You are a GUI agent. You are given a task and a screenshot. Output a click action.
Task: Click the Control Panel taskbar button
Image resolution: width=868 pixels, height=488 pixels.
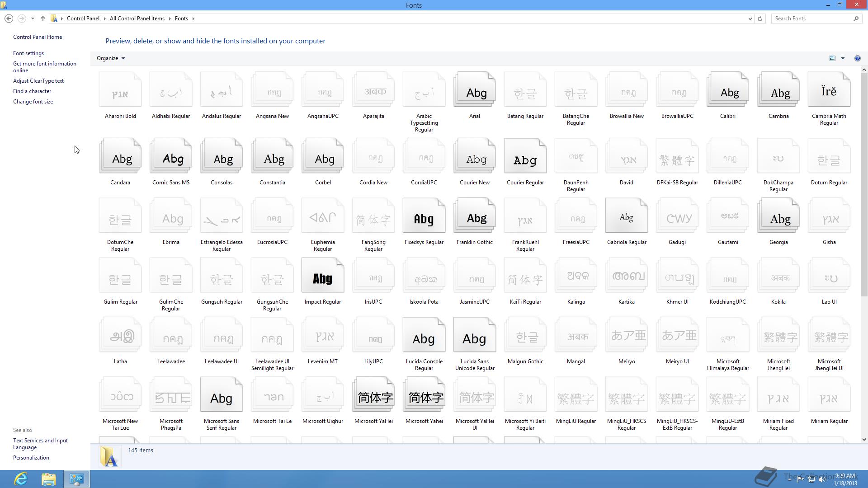click(x=76, y=479)
